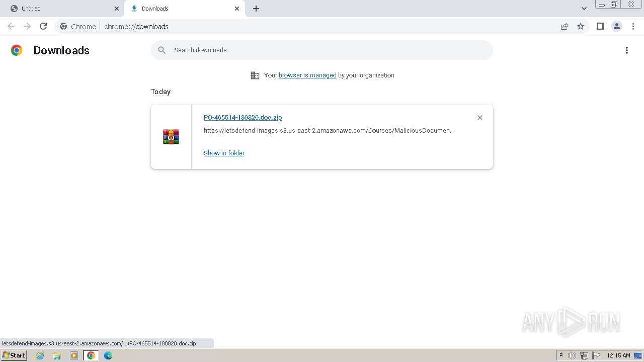644x362 pixels.
Task: Open the volume speaker tray icon
Action: [x=572, y=355]
